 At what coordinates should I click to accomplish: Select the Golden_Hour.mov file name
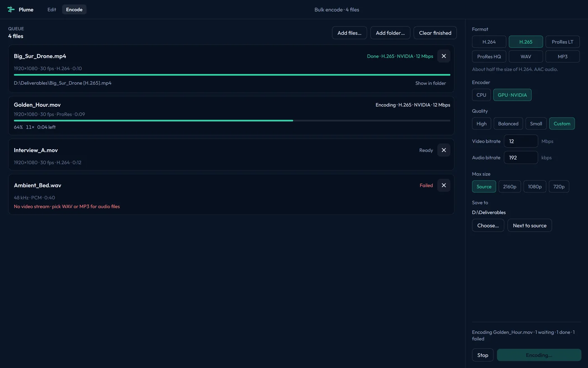click(37, 105)
